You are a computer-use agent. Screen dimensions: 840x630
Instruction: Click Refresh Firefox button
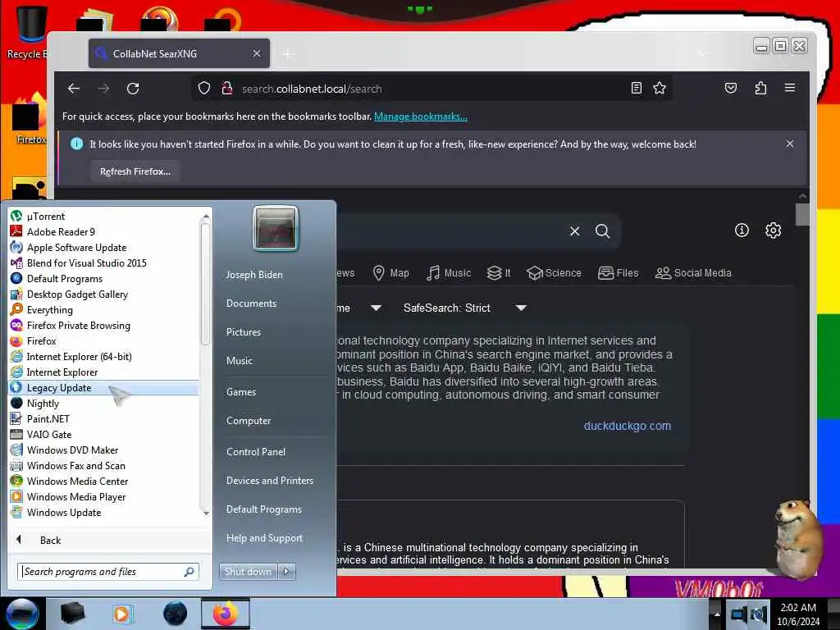tap(135, 171)
